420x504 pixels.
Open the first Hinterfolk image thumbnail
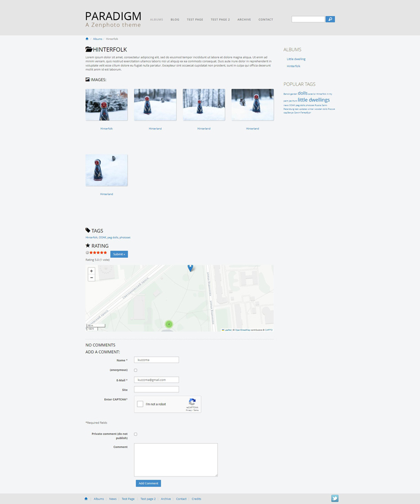tap(106, 105)
